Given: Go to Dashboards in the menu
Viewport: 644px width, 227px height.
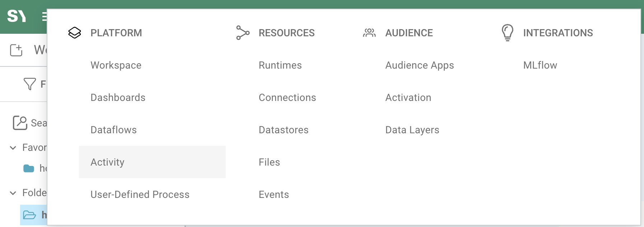Looking at the screenshot, I should pos(118,97).
